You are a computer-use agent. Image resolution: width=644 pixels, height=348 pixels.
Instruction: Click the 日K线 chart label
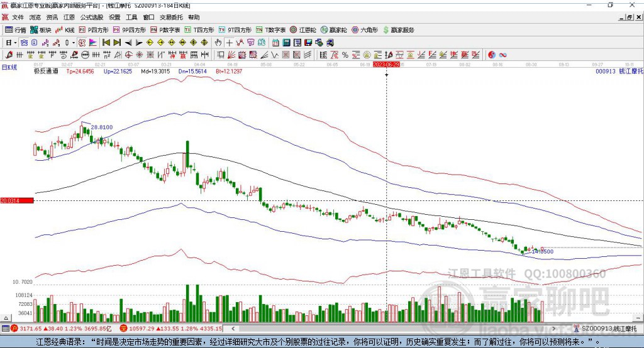[x=9, y=67]
